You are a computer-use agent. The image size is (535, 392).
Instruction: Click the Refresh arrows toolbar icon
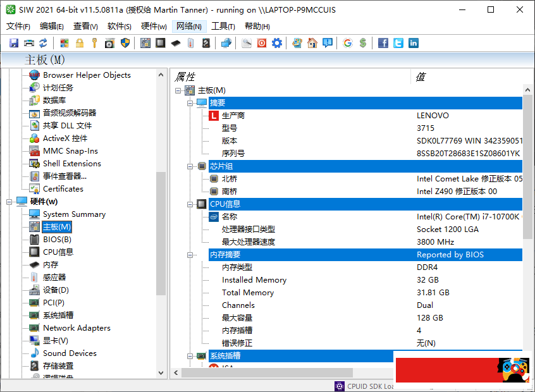coord(43,43)
